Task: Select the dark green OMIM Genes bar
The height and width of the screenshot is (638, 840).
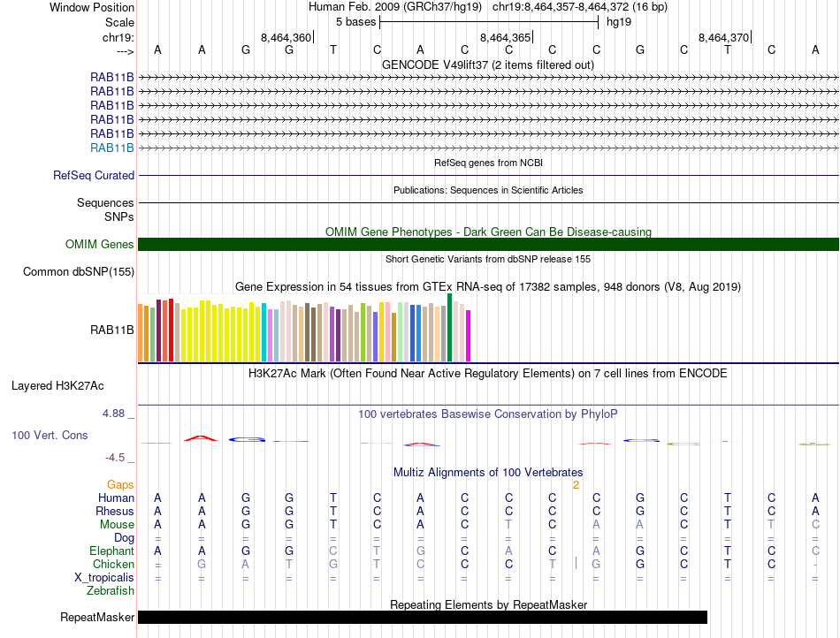Action: click(x=488, y=245)
